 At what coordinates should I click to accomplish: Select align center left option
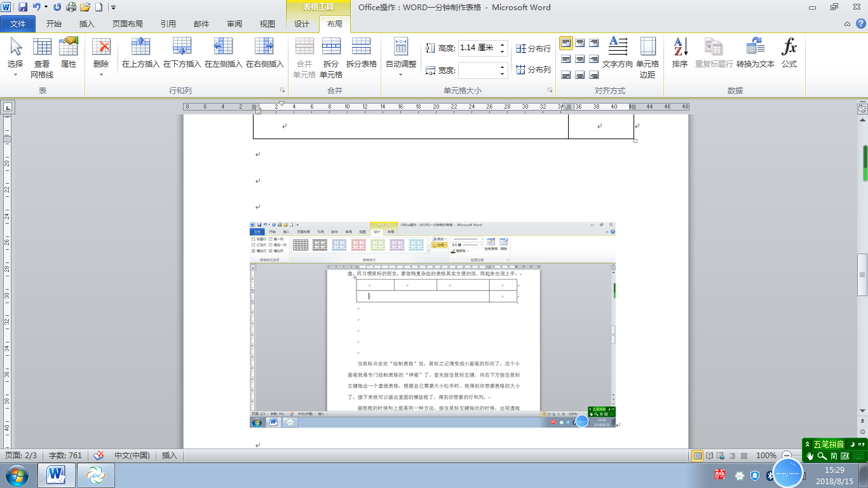[x=566, y=59]
